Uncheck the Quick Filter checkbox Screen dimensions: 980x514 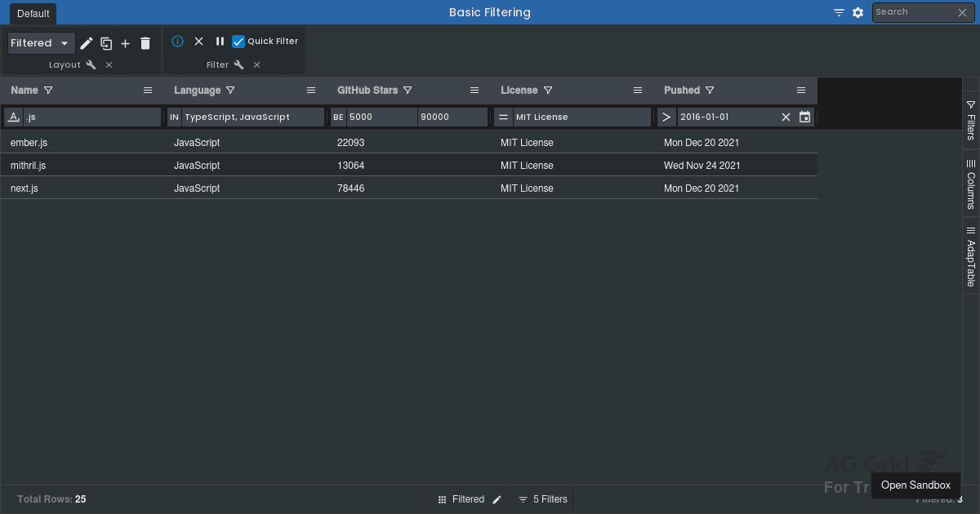point(238,42)
